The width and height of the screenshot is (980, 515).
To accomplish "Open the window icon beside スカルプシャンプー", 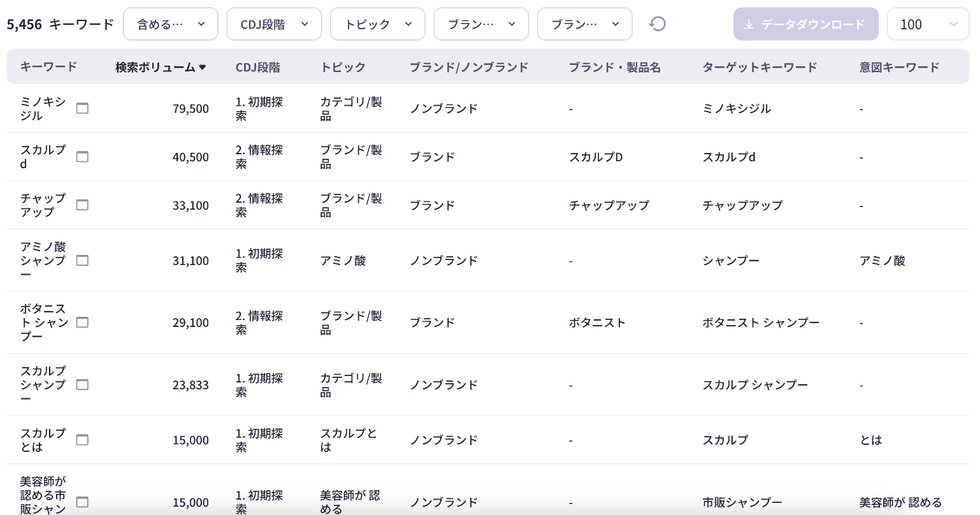I will (x=82, y=384).
